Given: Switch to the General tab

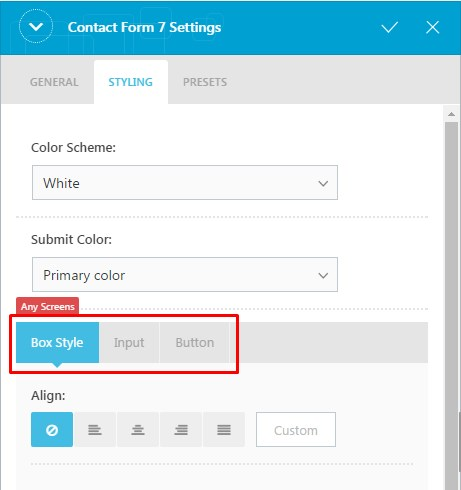Looking at the screenshot, I should 54,82.
